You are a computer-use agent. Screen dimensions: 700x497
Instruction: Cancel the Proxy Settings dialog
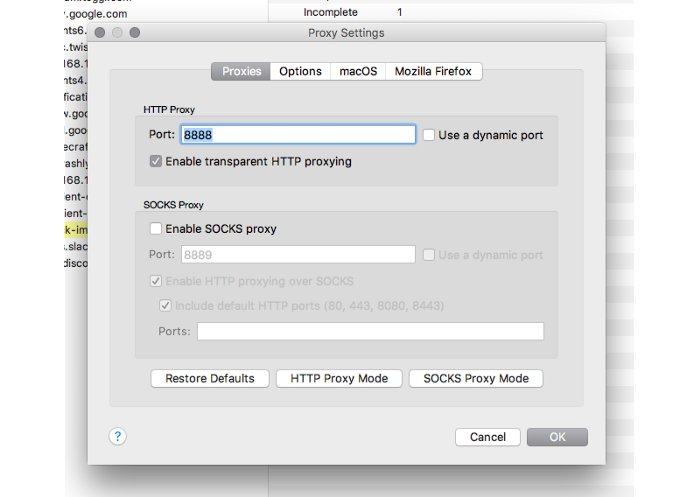pos(488,437)
